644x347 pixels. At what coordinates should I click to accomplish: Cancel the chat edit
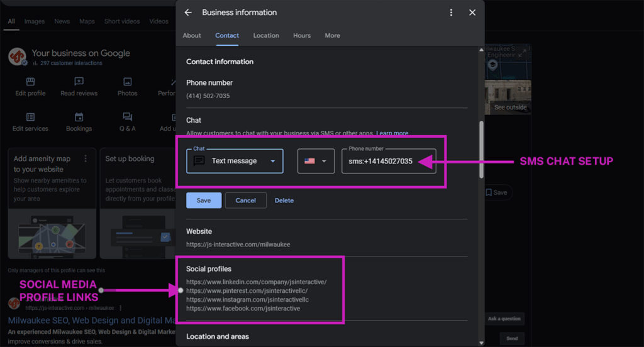(x=246, y=201)
